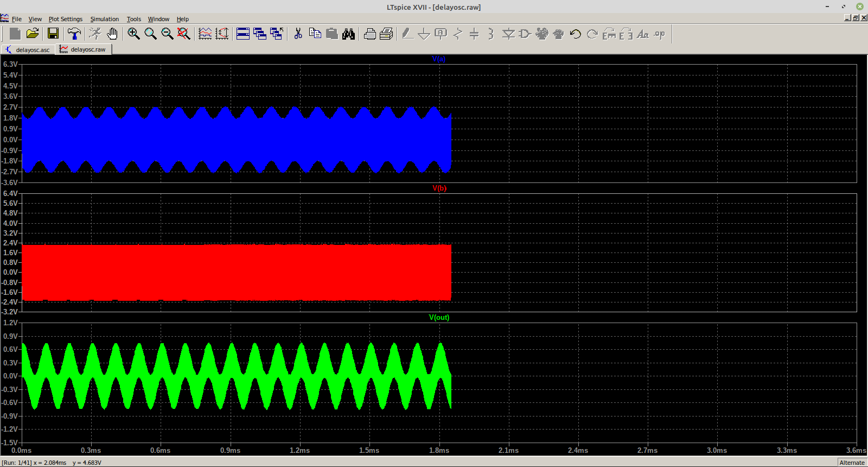Click the Alternate status bar field
Image resolution: width=868 pixels, height=467 pixels.
(x=852, y=463)
